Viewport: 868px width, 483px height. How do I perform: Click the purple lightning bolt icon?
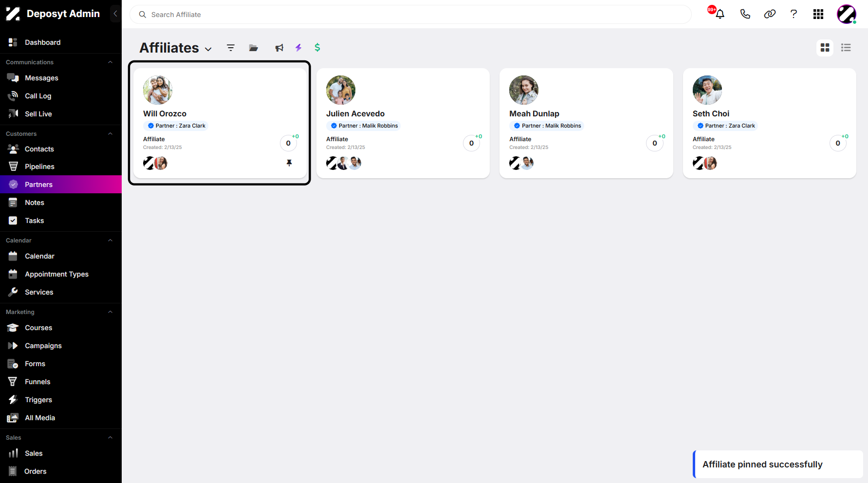point(298,48)
